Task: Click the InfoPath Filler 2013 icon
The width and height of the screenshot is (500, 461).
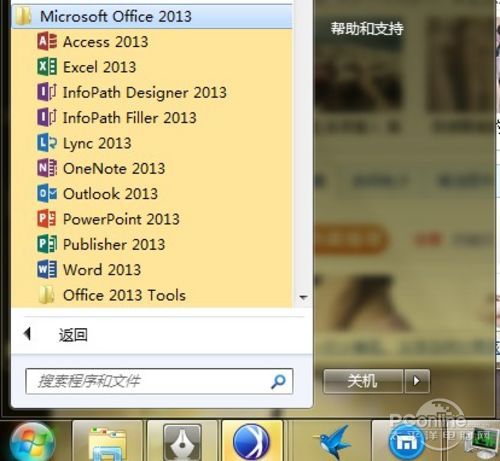Action: click(x=47, y=117)
